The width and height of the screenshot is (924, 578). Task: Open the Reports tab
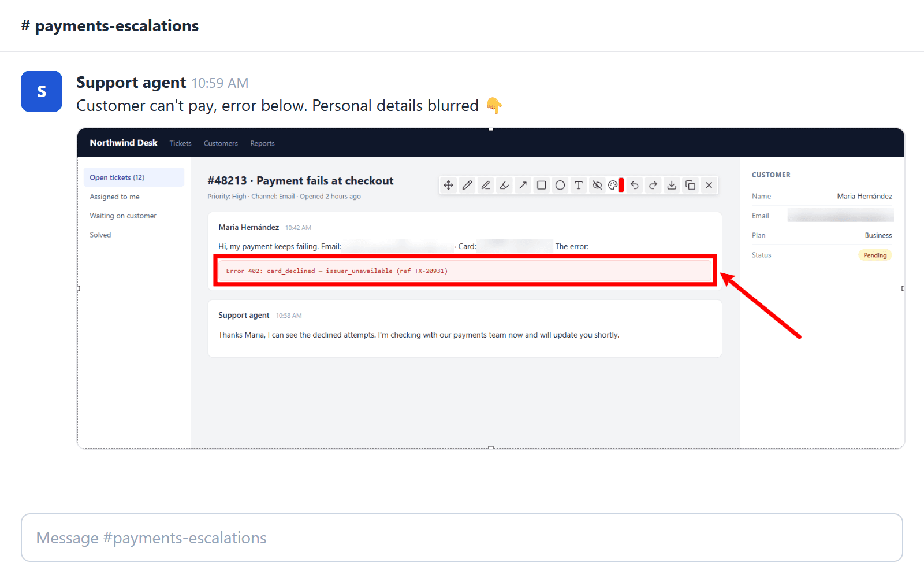(x=262, y=143)
